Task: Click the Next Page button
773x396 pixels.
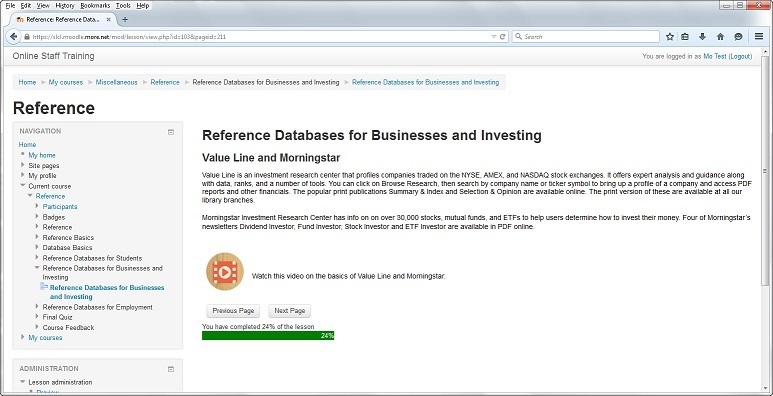Action: coord(289,311)
